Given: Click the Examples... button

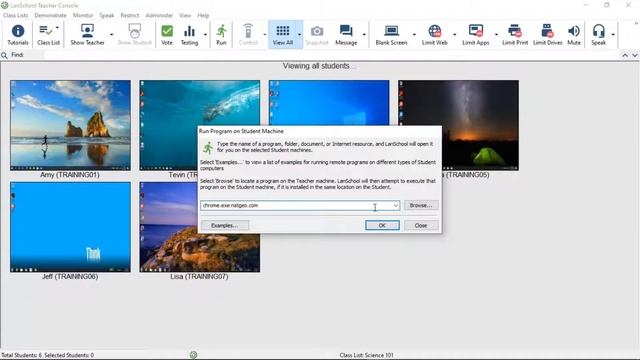Looking at the screenshot, I should point(224,225).
